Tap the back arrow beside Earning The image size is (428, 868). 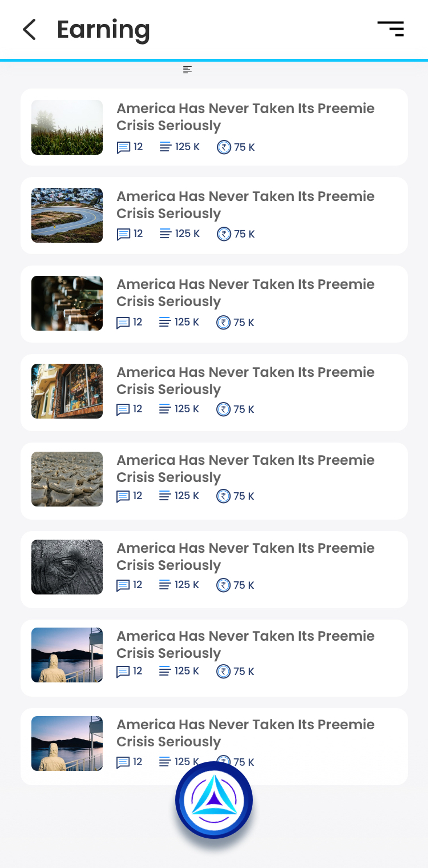pyautogui.click(x=29, y=30)
